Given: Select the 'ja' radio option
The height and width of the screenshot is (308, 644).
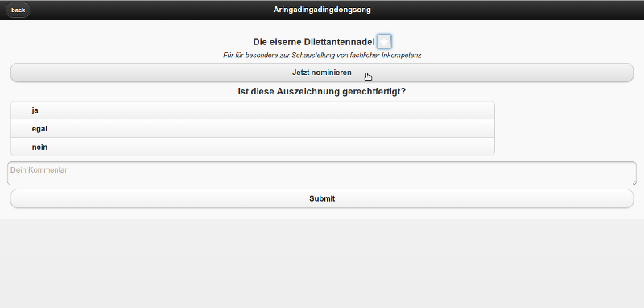Looking at the screenshot, I should point(253,110).
